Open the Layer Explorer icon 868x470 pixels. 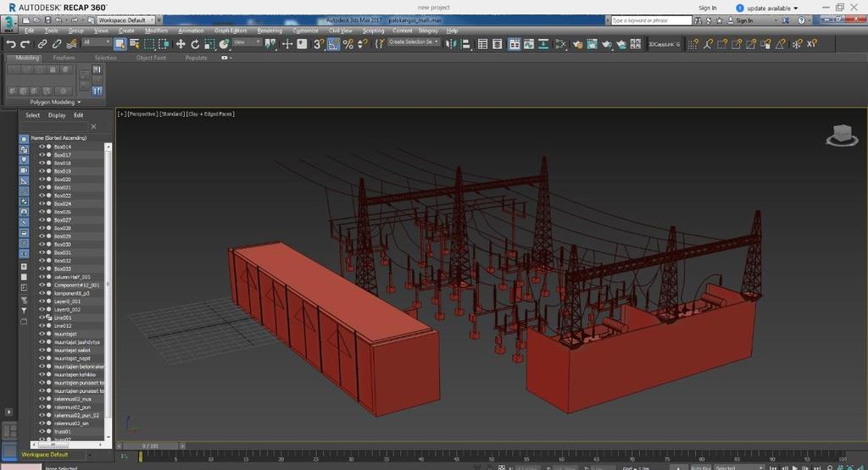pyautogui.click(x=497, y=44)
